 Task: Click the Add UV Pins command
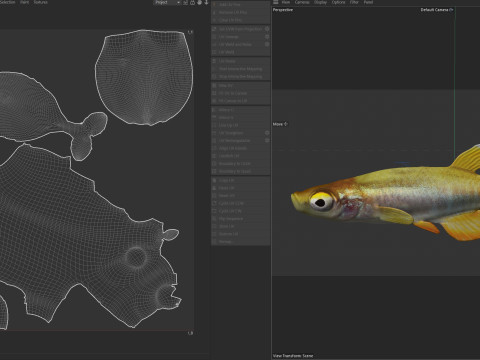[240, 5]
